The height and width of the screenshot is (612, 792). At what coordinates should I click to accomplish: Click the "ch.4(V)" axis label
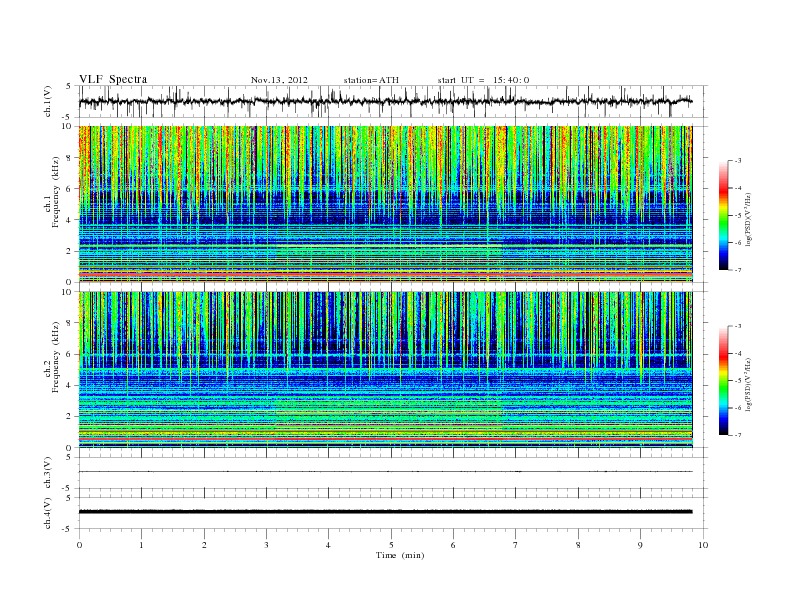48,513
